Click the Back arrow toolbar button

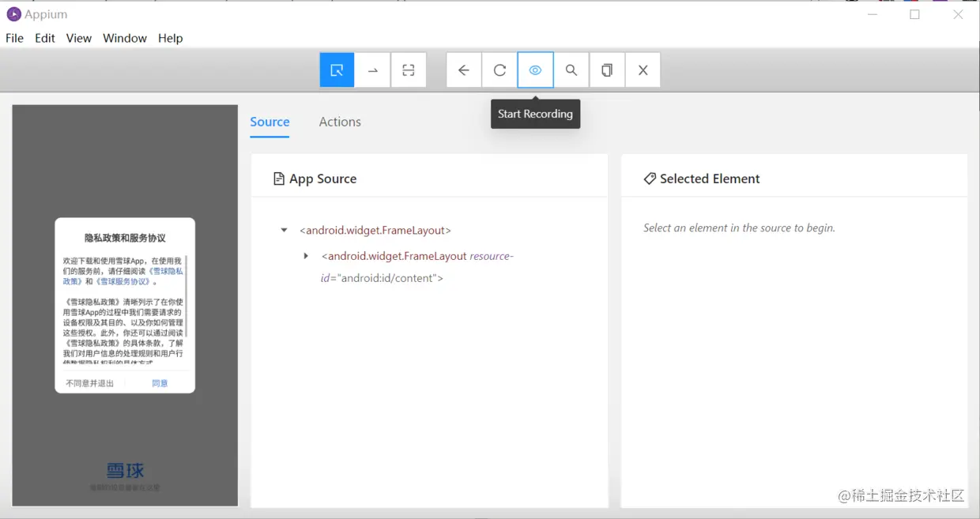click(x=464, y=70)
